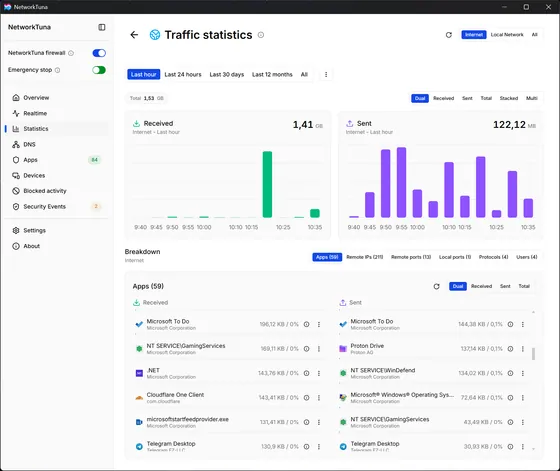Screen dimensions: 560x471
Task: Click info icon next to NetworkTuna firewall
Action: click(71, 53)
